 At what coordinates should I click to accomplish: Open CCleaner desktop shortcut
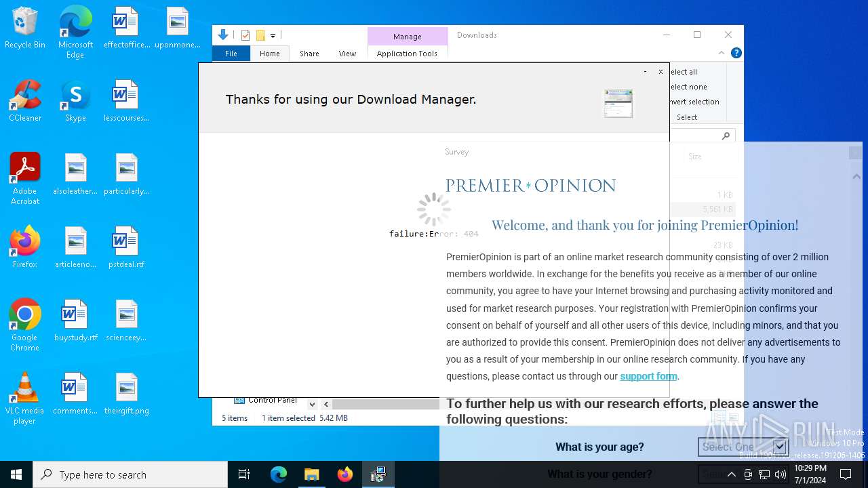tap(25, 101)
